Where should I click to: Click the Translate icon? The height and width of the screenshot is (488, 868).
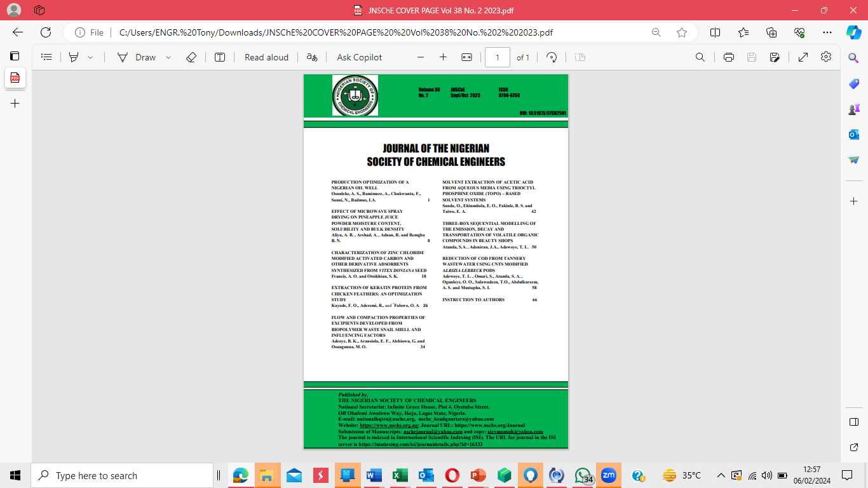coord(312,57)
